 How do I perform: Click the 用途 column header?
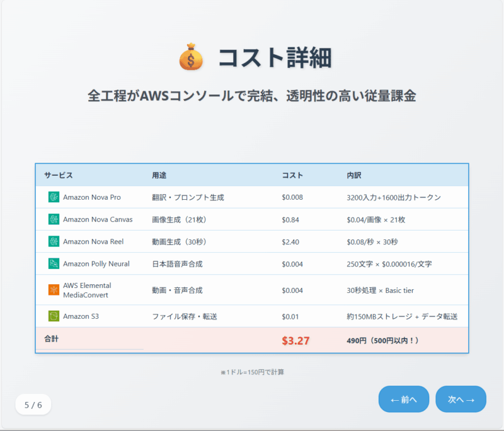[x=159, y=175]
